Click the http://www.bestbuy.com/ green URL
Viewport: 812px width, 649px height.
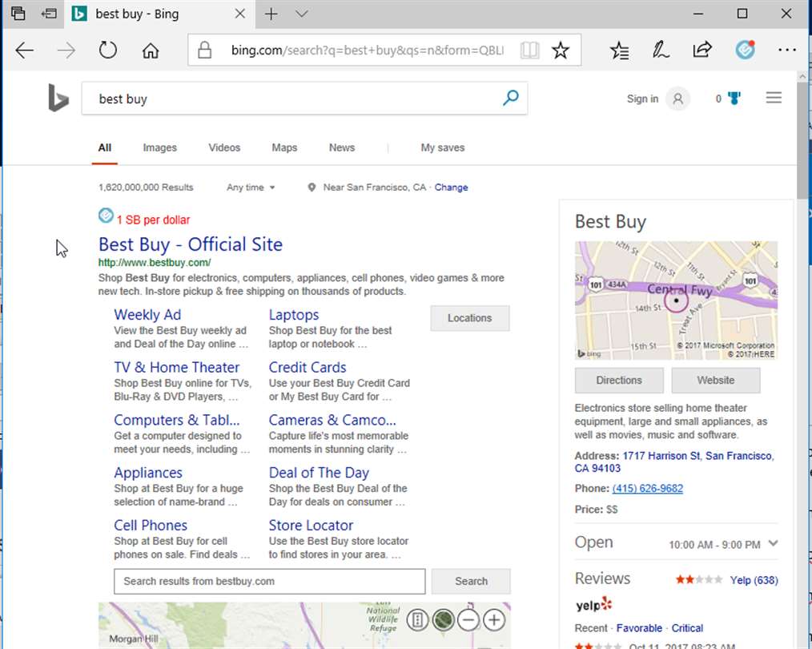click(x=155, y=263)
